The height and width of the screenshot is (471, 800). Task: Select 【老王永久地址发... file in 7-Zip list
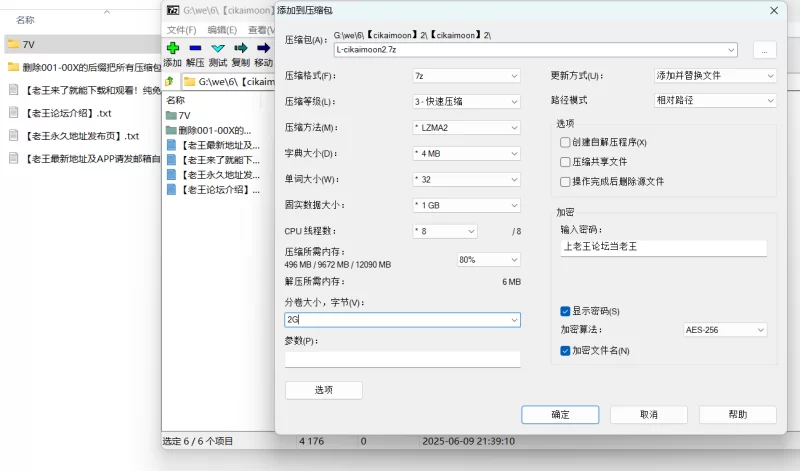click(214, 175)
